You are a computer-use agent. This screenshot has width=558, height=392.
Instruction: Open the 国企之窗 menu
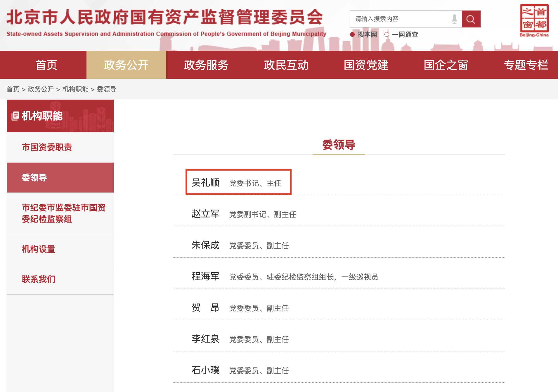point(446,65)
